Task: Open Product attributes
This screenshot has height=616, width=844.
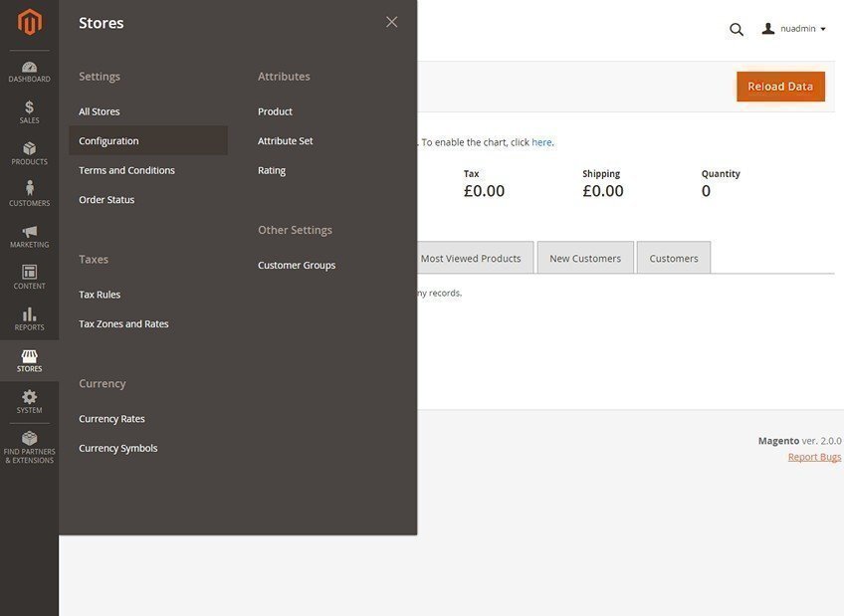Action: tap(275, 111)
